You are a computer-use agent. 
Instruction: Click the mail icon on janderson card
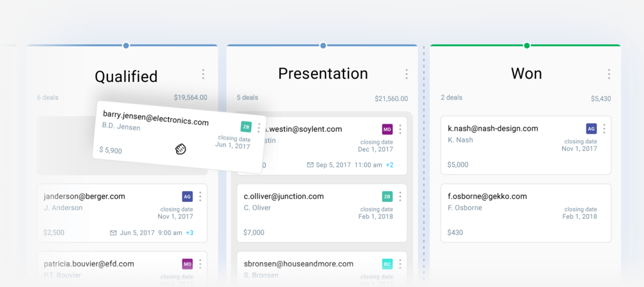pos(113,233)
